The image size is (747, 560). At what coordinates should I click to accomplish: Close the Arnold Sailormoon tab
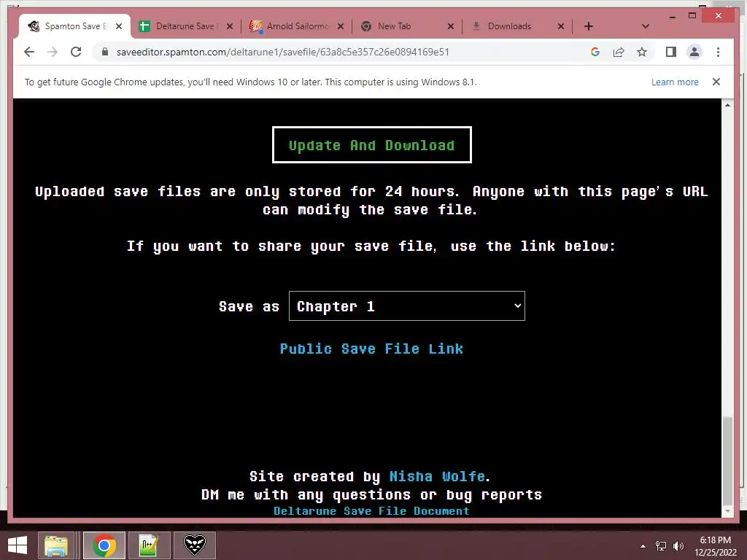(x=341, y=26)
